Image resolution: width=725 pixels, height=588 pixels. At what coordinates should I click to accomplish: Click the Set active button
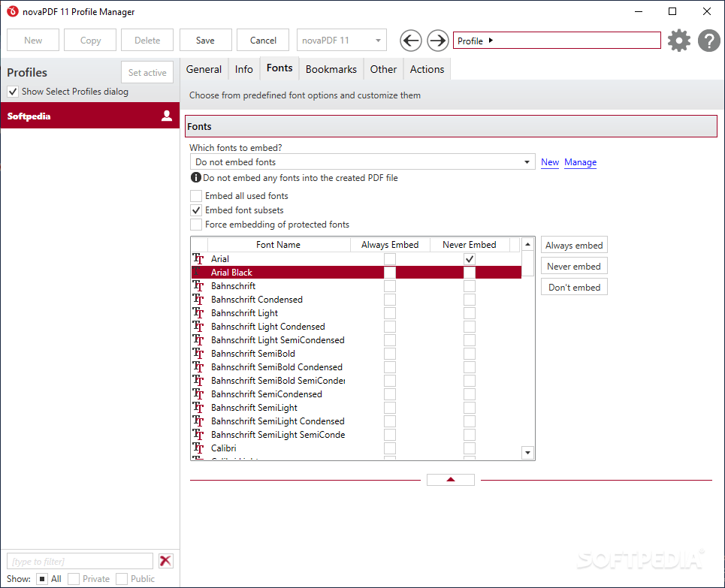pyautogui.click(x=147, y=73)
